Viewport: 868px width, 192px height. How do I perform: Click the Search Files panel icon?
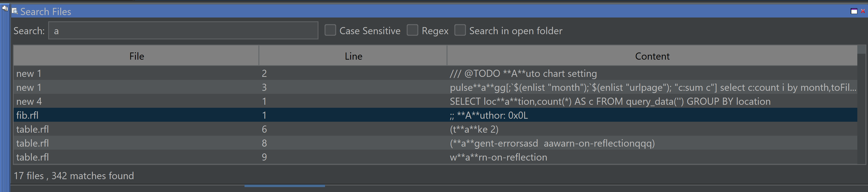[x=15, y=11]
